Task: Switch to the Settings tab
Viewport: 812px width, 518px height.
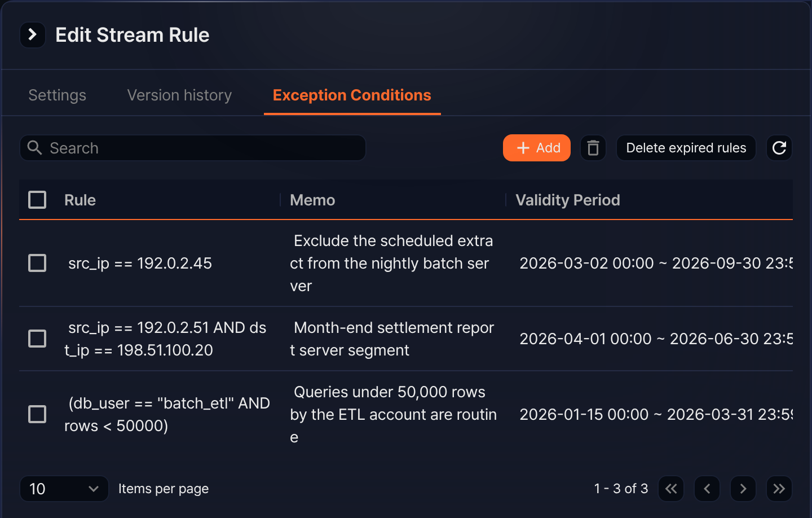Action: point(58,95)
